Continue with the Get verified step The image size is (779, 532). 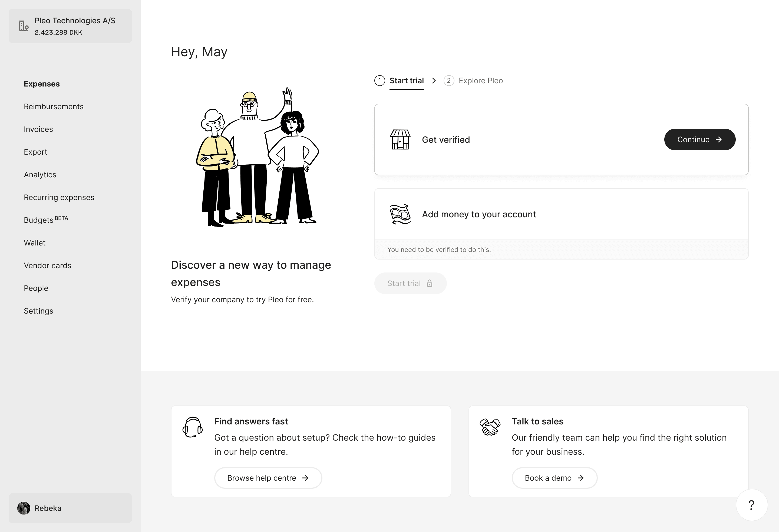click(700, 139)
